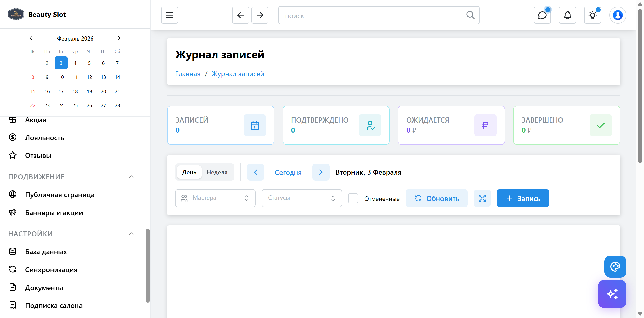Open the hamburger menu
644x318 pixels.
point(169,15)
